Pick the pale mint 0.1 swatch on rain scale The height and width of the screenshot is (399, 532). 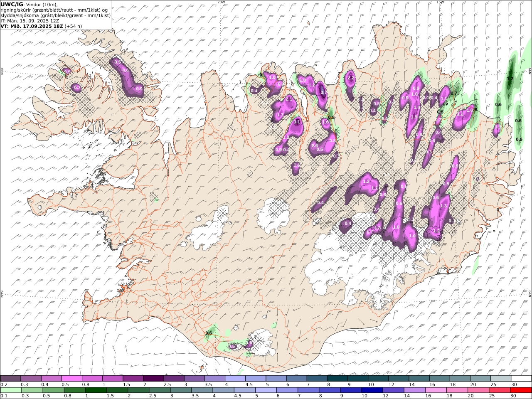pyautogui.click(x=11, y=390)
